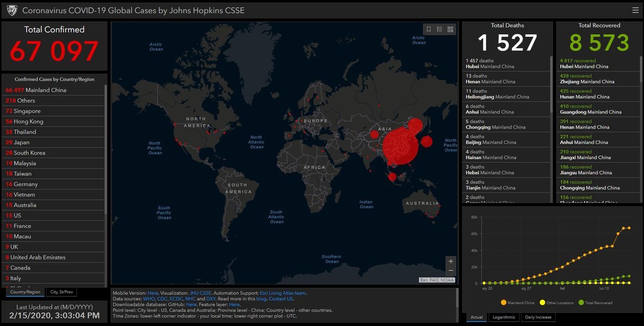This screenshot has width=644, height=326.
Task: Open the hamburger menu in the header
Action: [635, 10]
